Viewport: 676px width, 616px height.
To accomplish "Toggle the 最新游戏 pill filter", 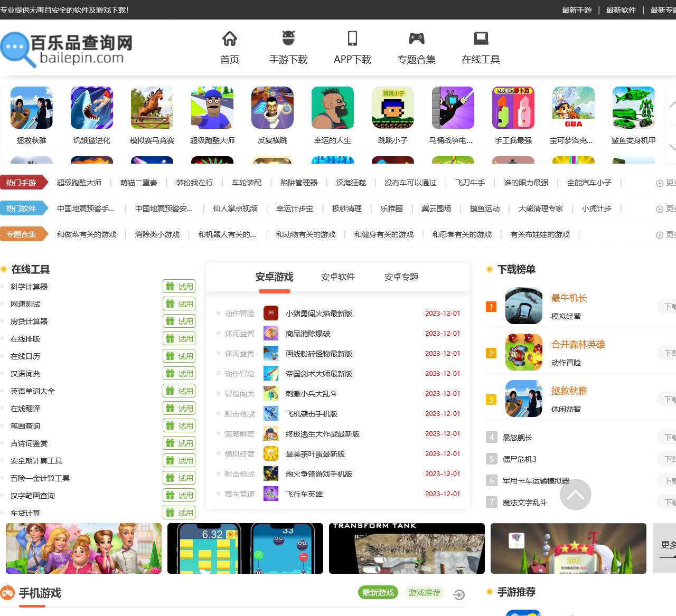I will point(378,592).
